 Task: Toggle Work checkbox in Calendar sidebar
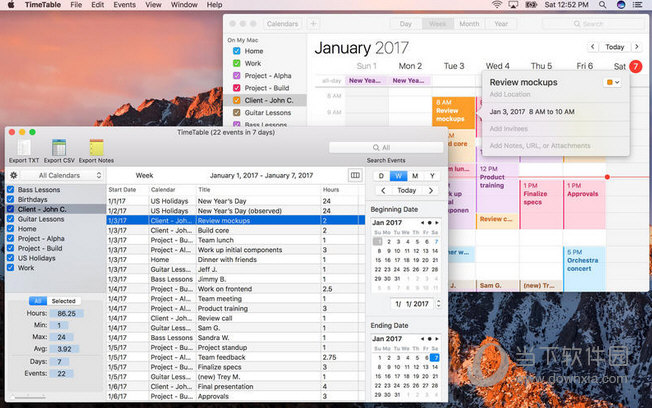[237, 63]
